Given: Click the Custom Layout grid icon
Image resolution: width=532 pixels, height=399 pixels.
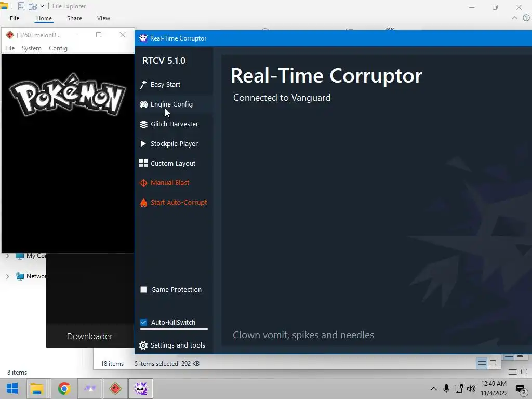Looking at the screenshot, I should click(143, 163).
